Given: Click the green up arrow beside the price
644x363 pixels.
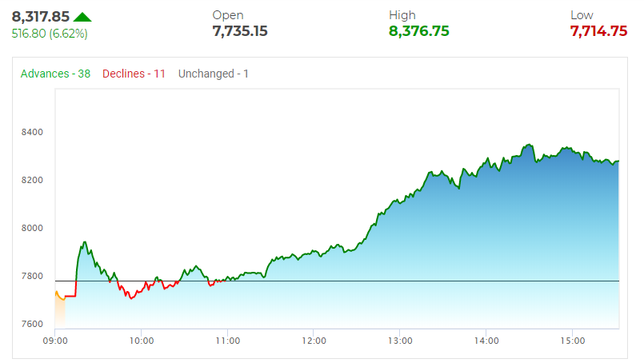Looking at the screenshot, I should point(82,17).
